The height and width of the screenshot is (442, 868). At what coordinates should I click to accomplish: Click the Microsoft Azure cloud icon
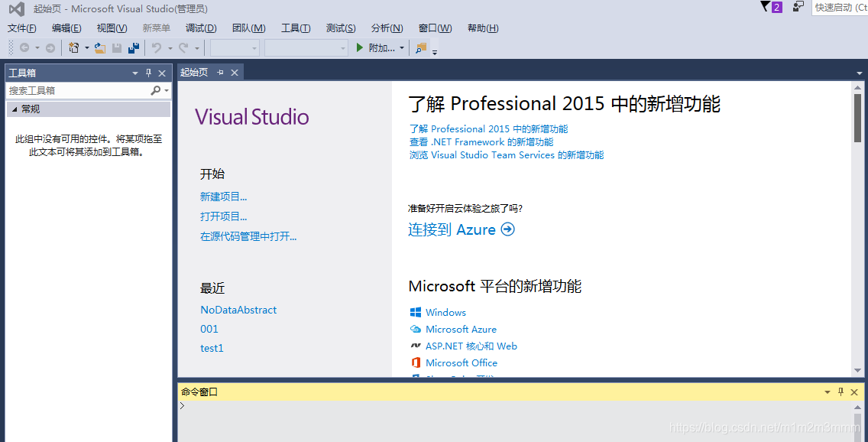[416, 329]
